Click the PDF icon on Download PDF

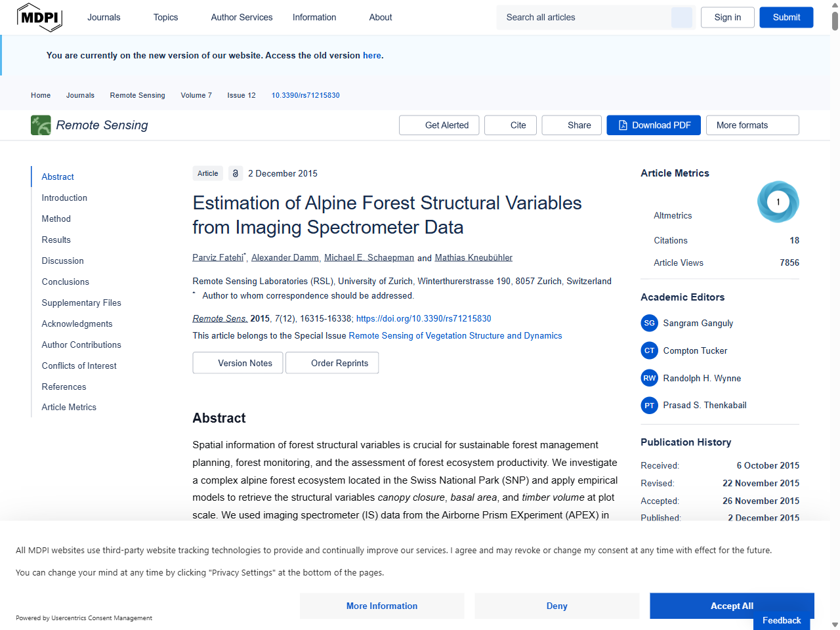point(621,125)
